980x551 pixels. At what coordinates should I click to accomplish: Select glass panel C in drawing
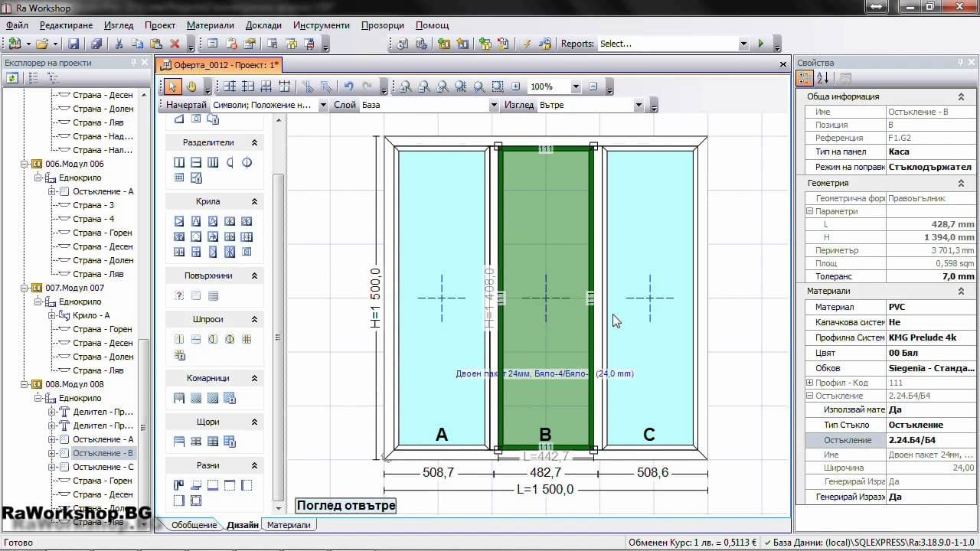tap(649, 298)
